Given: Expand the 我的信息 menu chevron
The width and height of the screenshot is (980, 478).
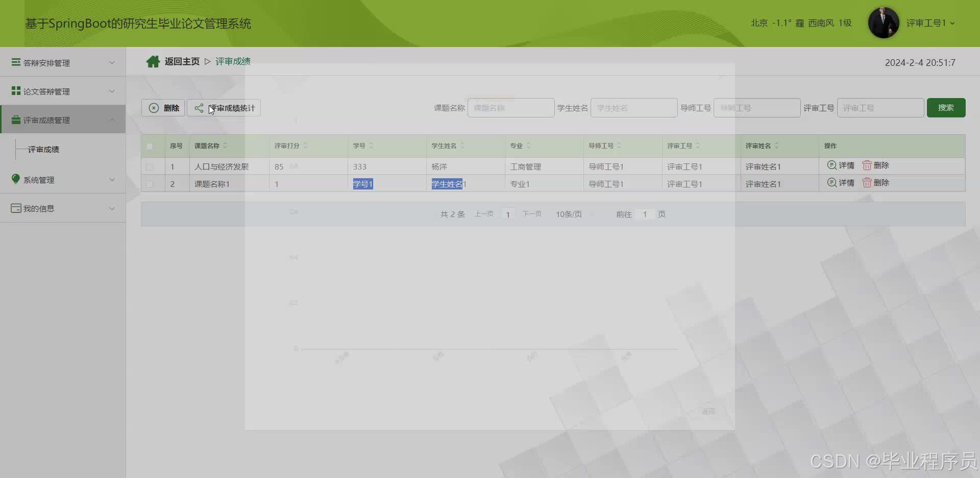Looking at the screenshot, I should point(112,208).
